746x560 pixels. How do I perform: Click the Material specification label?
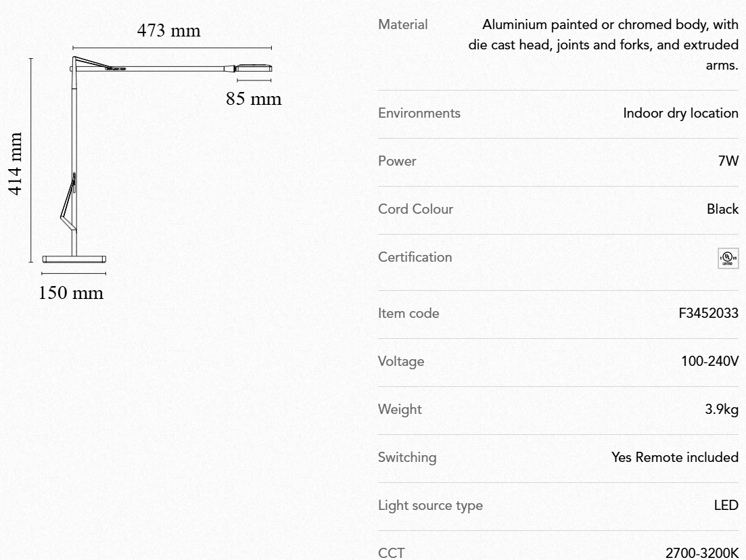[x=403, y=25]
